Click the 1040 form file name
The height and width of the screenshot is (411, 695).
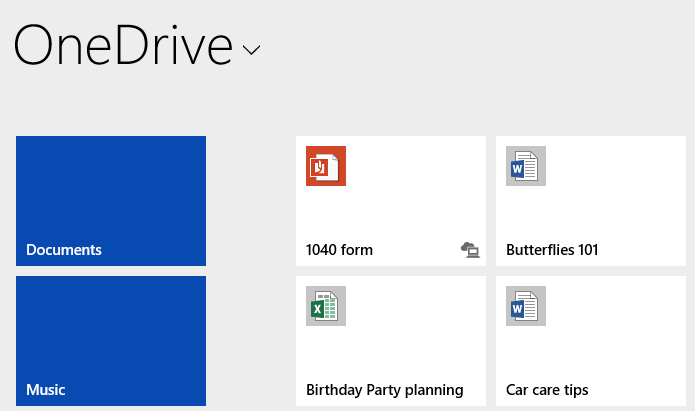point(339,250)
